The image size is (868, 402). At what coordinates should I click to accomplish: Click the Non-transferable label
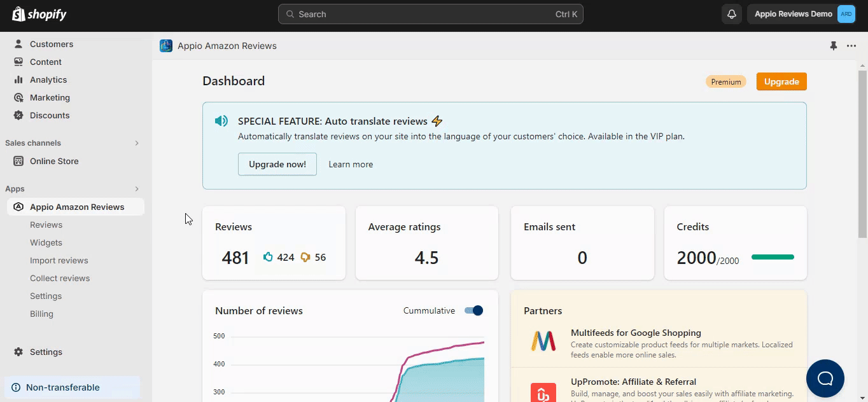(x=63, y=387)
